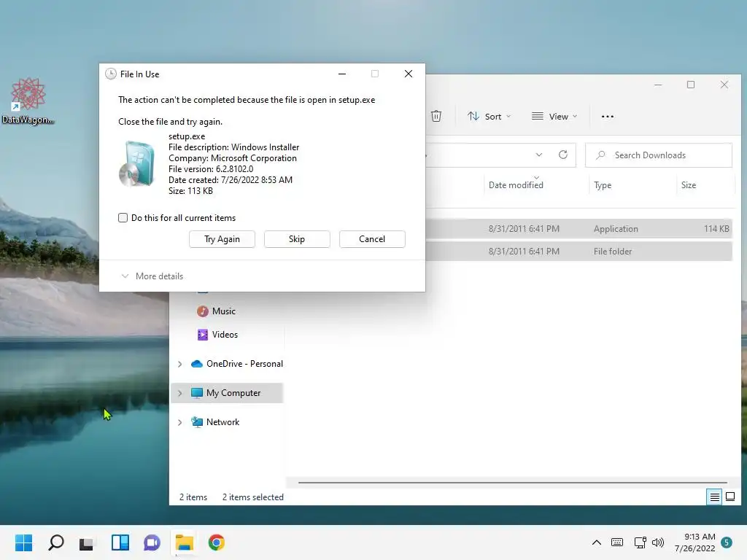
Task: Select My Computer in sidebar
Action: (228, 393)
